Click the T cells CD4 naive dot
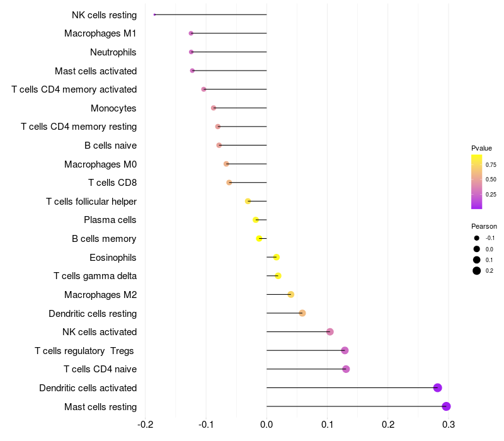The image size is (504, 441). tap(346, 369)
